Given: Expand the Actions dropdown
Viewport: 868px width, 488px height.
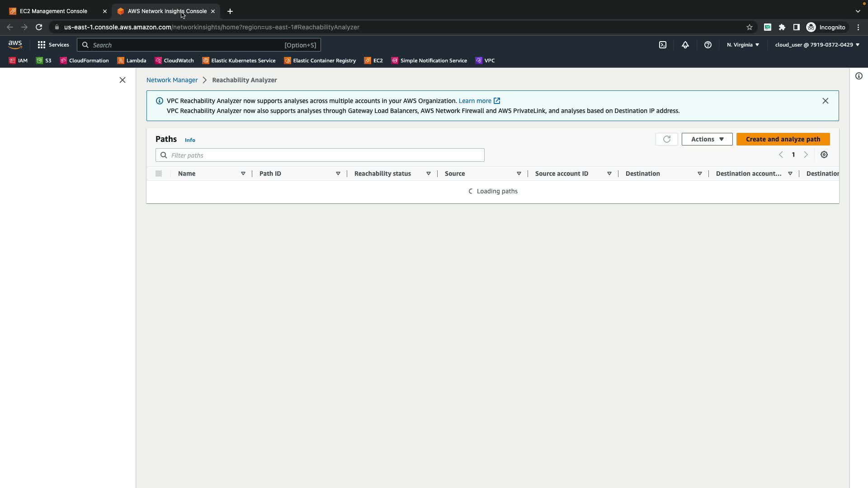Looking at the screenshot, I should 707,139.
